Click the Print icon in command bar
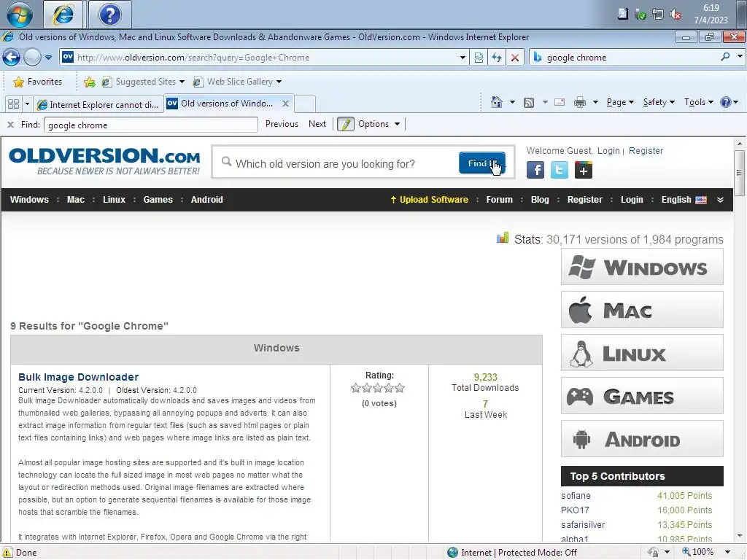Screen dimensions: 747x560 [580, 102]
